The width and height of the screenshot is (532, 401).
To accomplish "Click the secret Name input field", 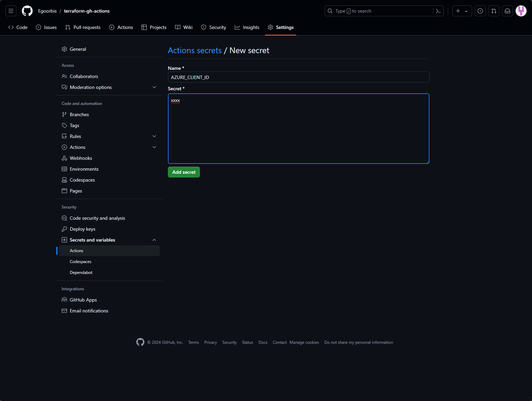I will tap(298, 77).
